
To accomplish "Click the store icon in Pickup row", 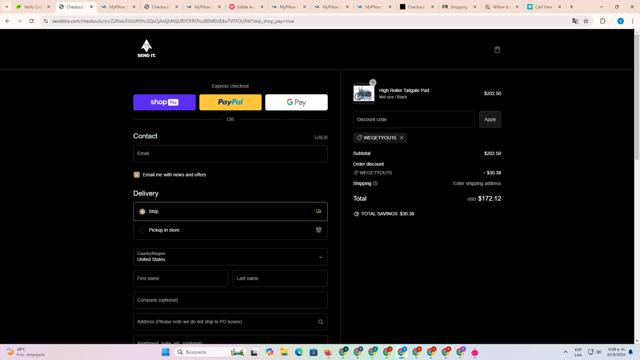I will coord(318,230).
